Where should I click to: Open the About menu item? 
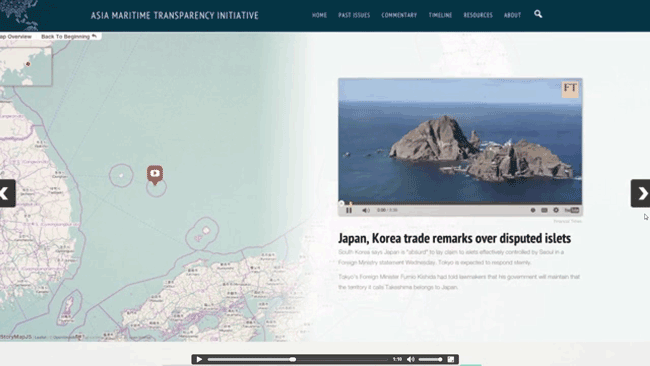coord(512,15)
